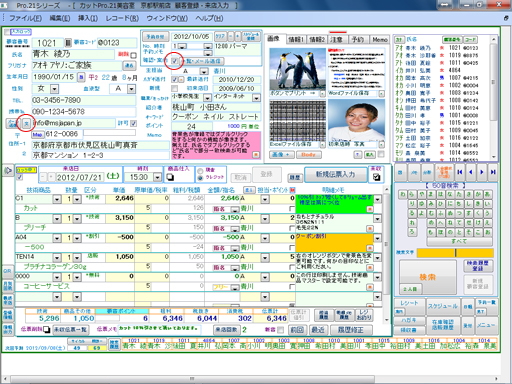Click the small icon circled beside the email address
The image size is (512, 384).
click(x=26, y=124)
